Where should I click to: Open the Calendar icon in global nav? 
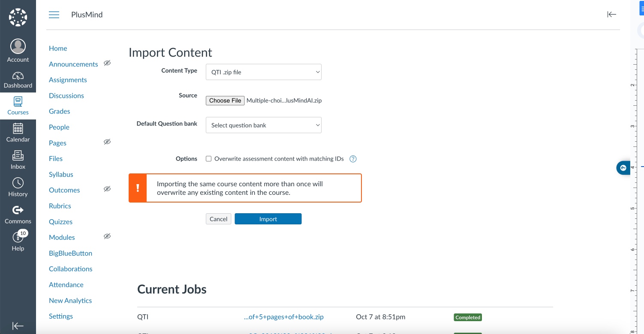tap(18, 128)
